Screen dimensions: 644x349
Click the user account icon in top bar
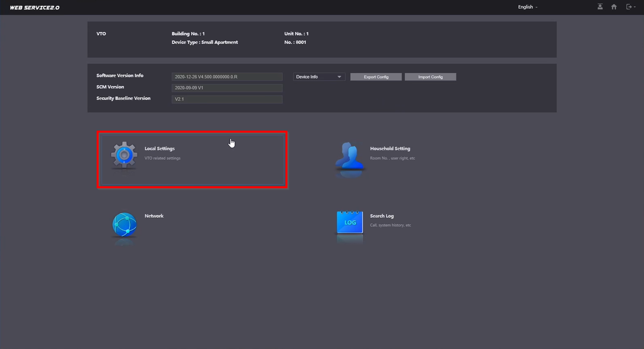pos(600,7)
